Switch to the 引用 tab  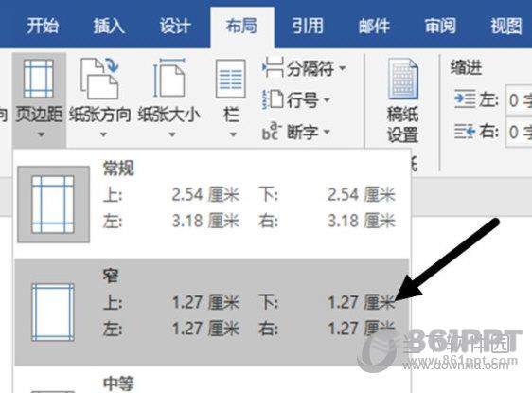(x=308, y=26)
